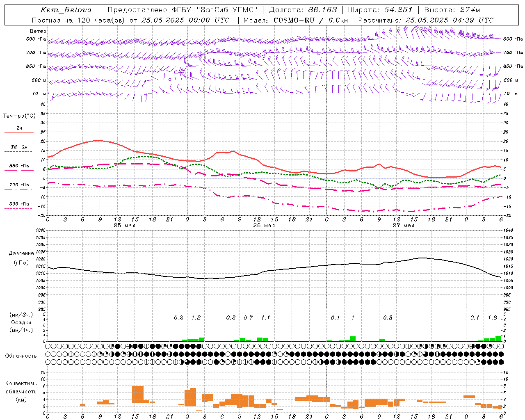Click the 'Td 2м' dew point legend entry
Image resolution: width=525 pixels, height=420 pixels.
[19, 146]
